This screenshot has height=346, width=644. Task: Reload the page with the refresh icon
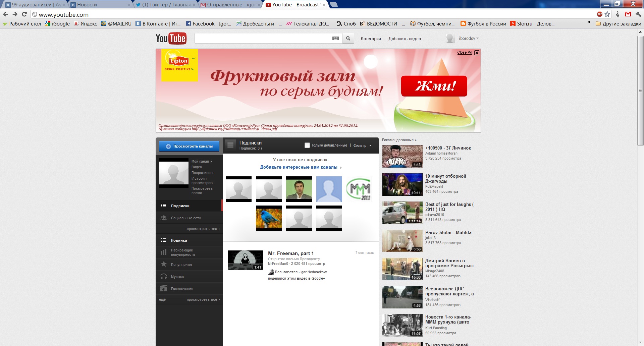coord(24,14)
